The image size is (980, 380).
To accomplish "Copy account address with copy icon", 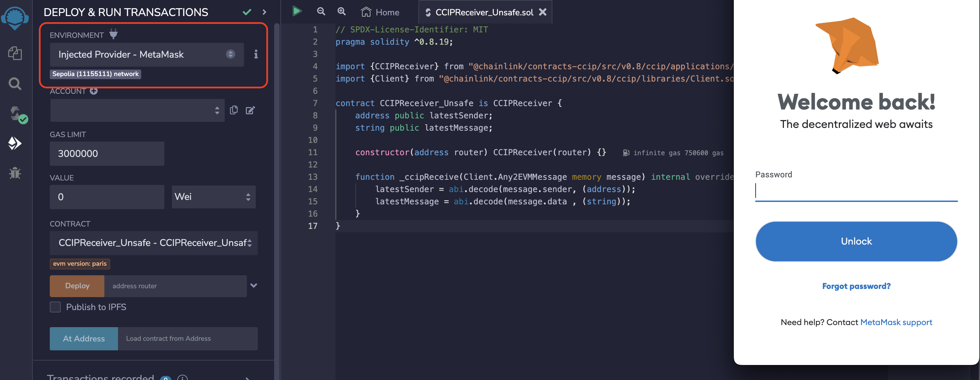I will (234, 110).
